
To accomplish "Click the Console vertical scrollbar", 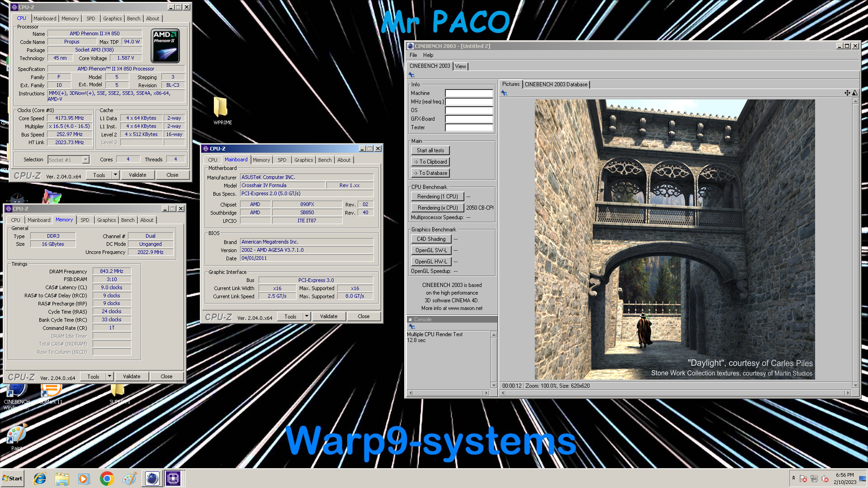I will [494, 360].
